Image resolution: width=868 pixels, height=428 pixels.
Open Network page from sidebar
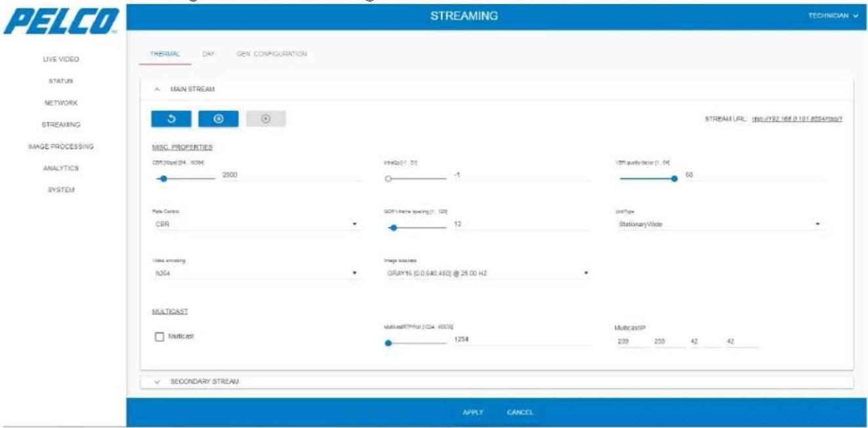[61, 103]
